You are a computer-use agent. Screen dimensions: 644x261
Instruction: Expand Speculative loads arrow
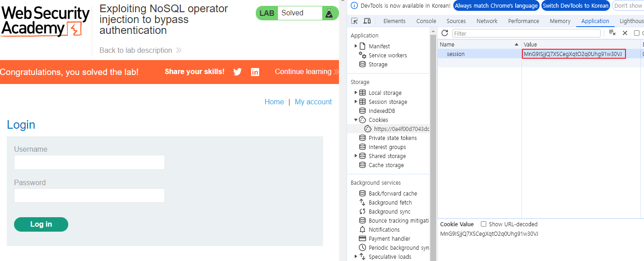coord(356,256)
